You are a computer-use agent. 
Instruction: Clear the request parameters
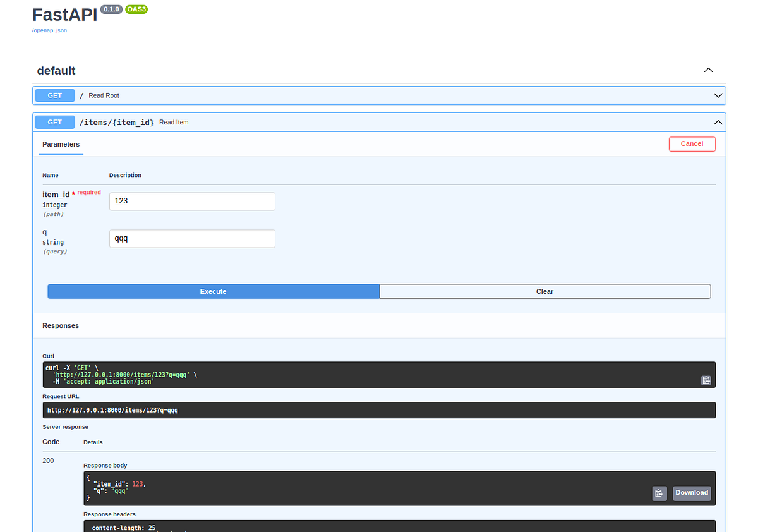545,291
